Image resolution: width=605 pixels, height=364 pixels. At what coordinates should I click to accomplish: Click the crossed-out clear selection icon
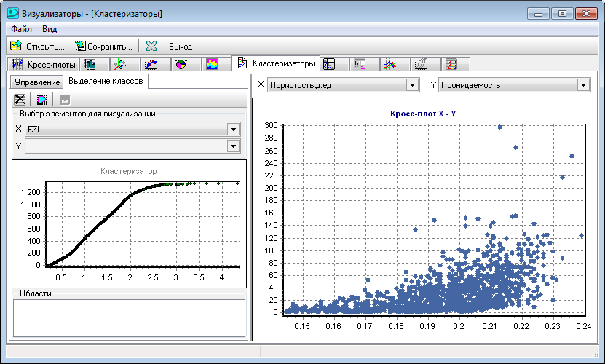coord(20,100)
